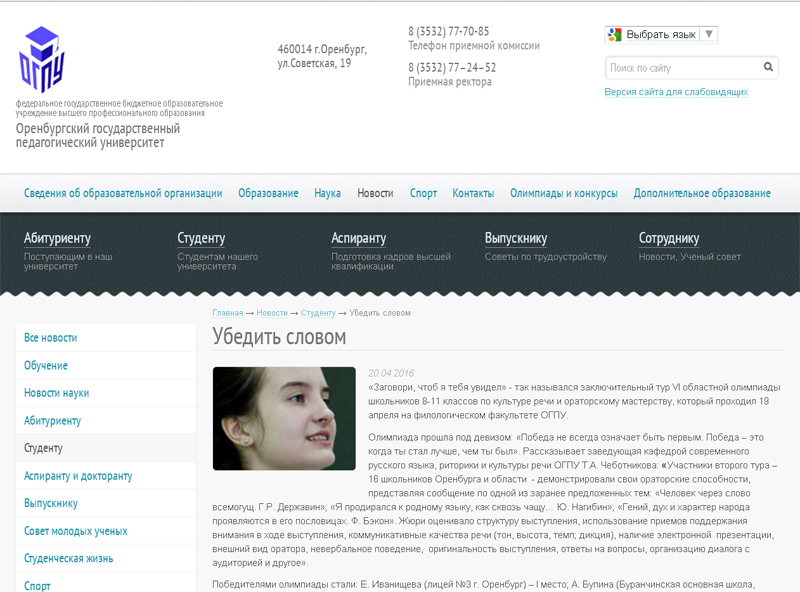Open Новости науки sidebar item
The image size is (800, 592).
point(106,393)
